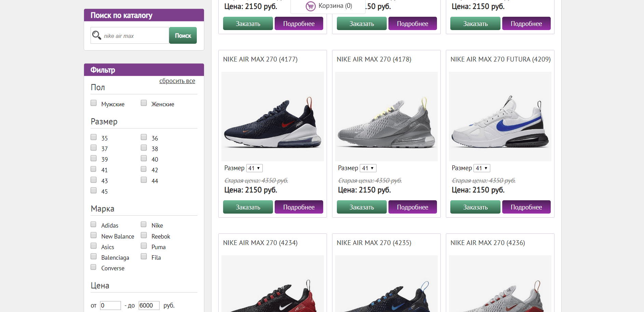This screenshot has height=312, width=644.
Task: Open size dropdown for NIKE AIR MAX 270 (4177)
Action: [254, 168]
